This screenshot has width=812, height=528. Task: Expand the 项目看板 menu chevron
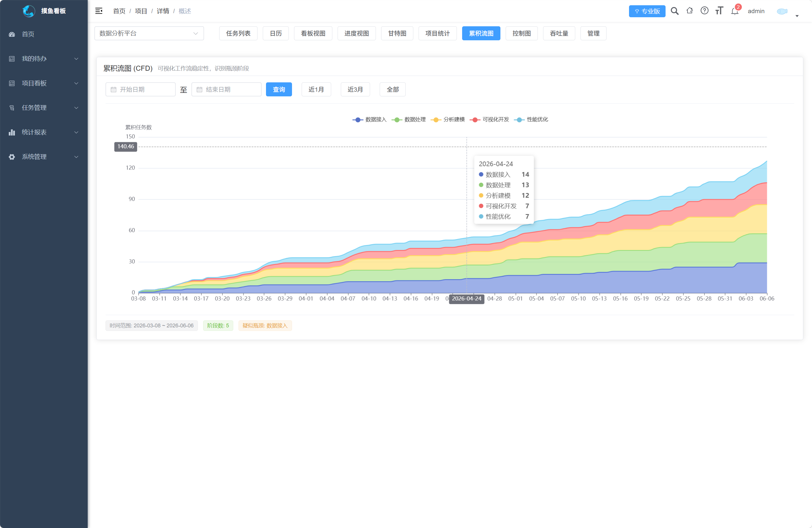pyautogui.click(x=76, y=83)
